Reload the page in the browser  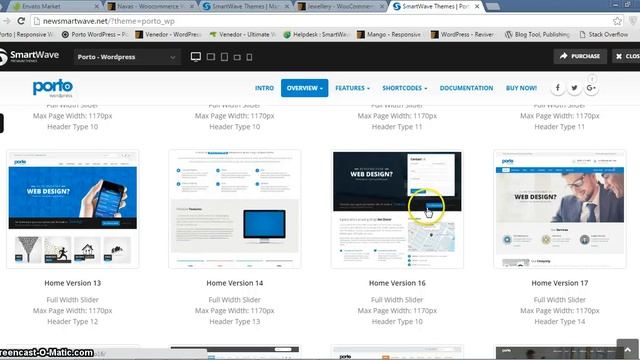[21, 21]
